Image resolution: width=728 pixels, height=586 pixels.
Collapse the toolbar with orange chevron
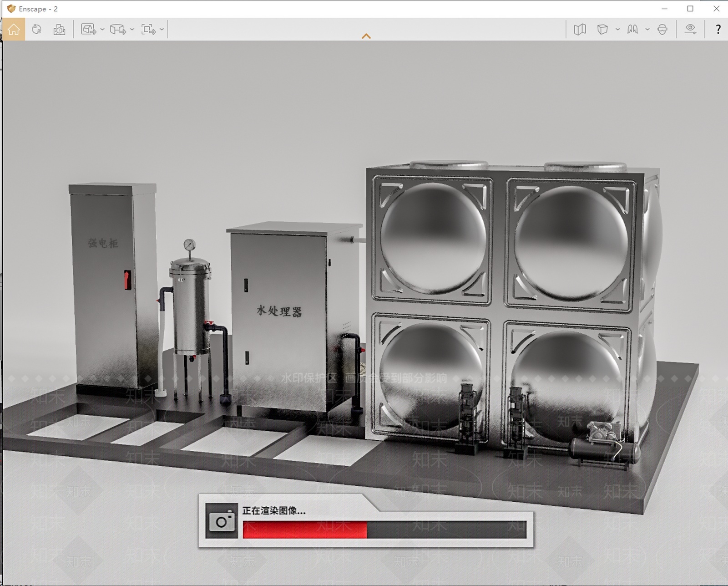coord(366,36)
